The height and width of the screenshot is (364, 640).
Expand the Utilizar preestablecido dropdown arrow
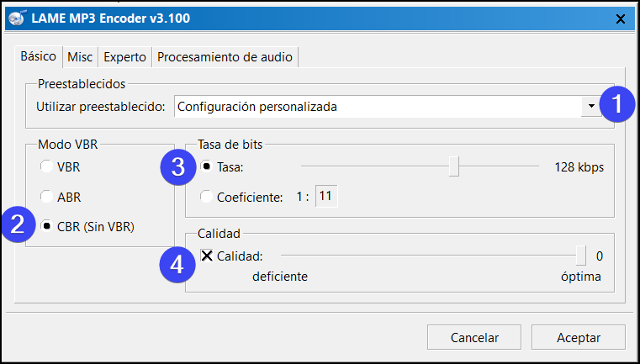591,107
